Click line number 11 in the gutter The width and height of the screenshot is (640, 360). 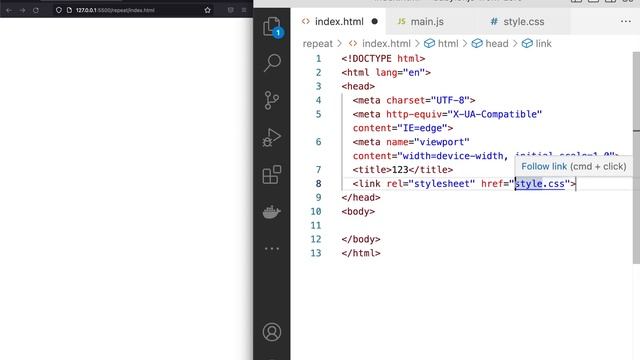click(316, 225)
